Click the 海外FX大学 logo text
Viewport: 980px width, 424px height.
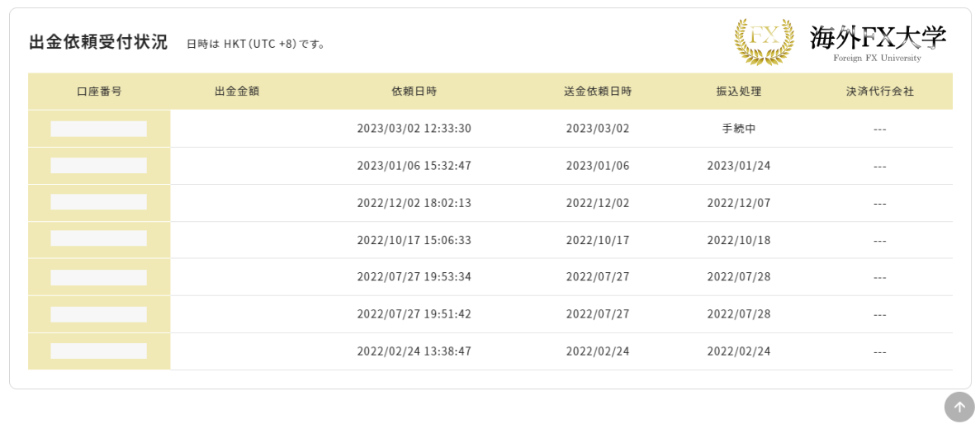click(x=878, y=41)
